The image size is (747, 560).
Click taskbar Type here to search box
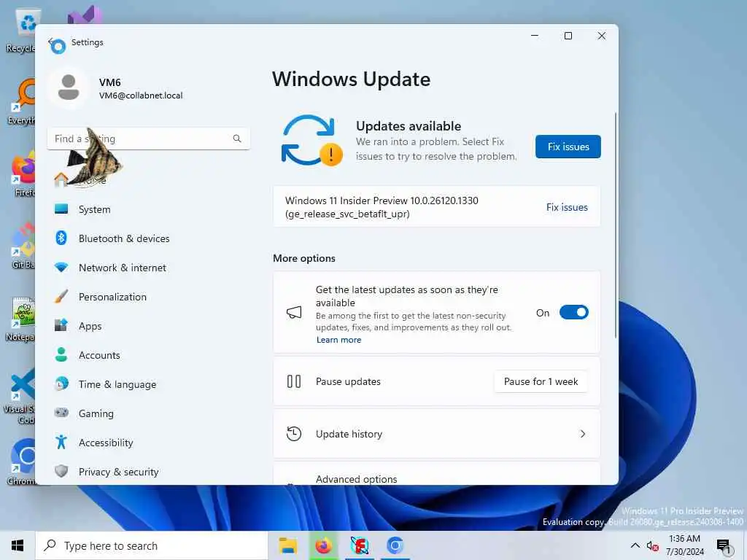point(152,545)
